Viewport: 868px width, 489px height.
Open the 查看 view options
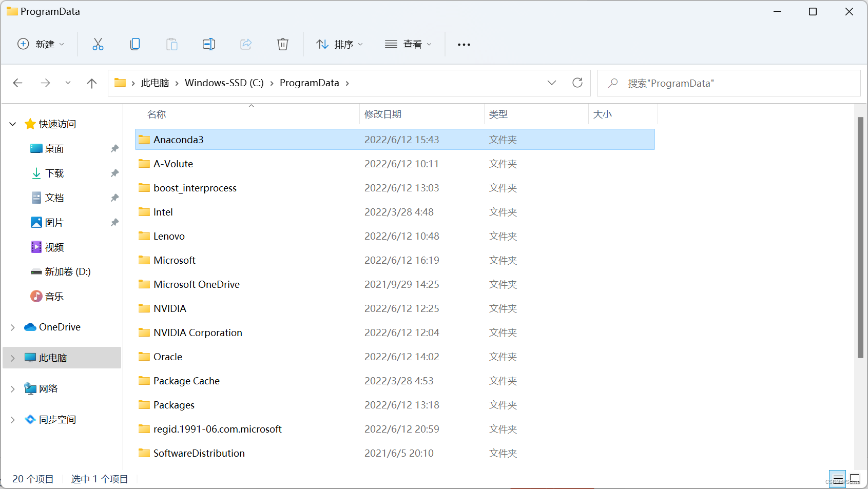(x=408, y=44)
